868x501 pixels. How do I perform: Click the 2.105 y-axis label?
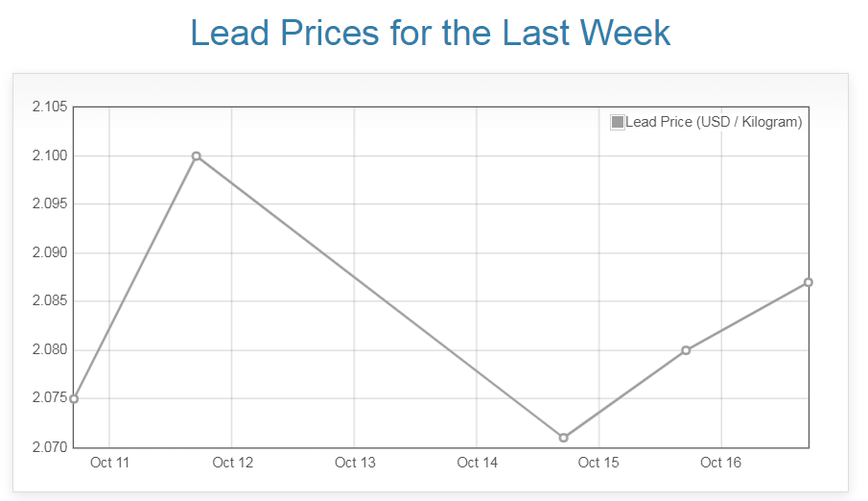(x=49, y=107)
